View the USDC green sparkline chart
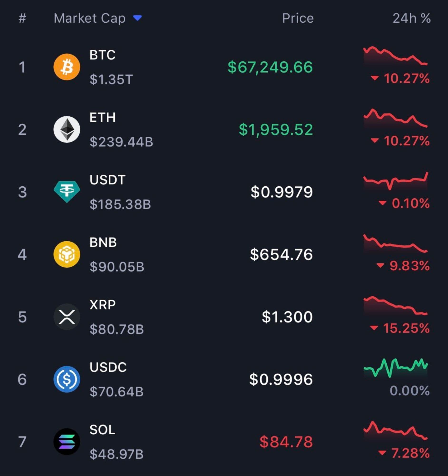The image size is (448, 476). pos(396,368)
